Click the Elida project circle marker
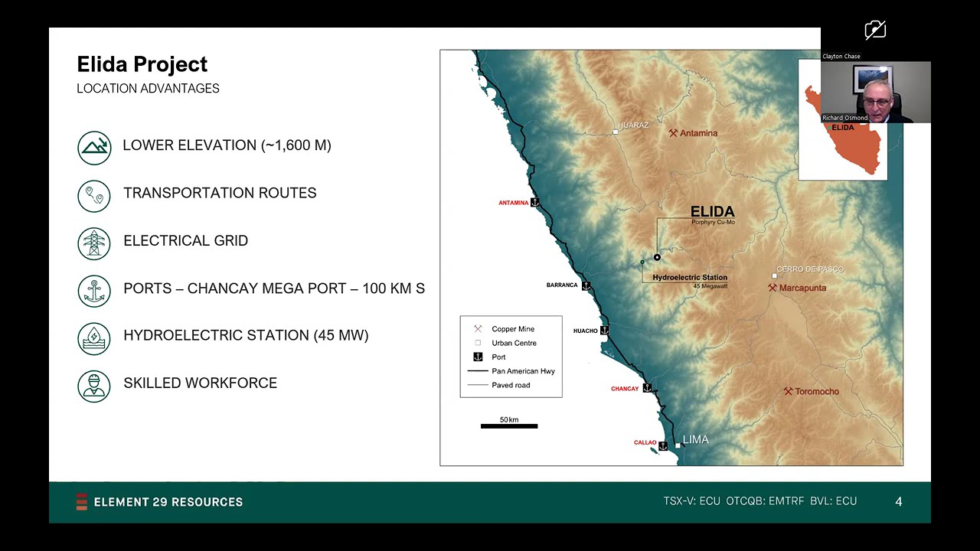This screenshot has width=980, height=551. click(657, 257)
